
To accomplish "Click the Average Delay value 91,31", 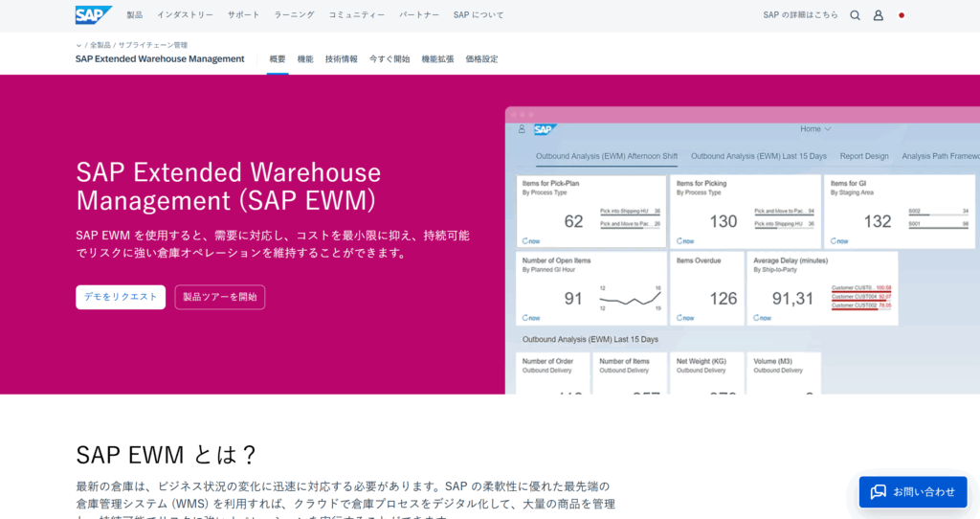I will point(792,299).
